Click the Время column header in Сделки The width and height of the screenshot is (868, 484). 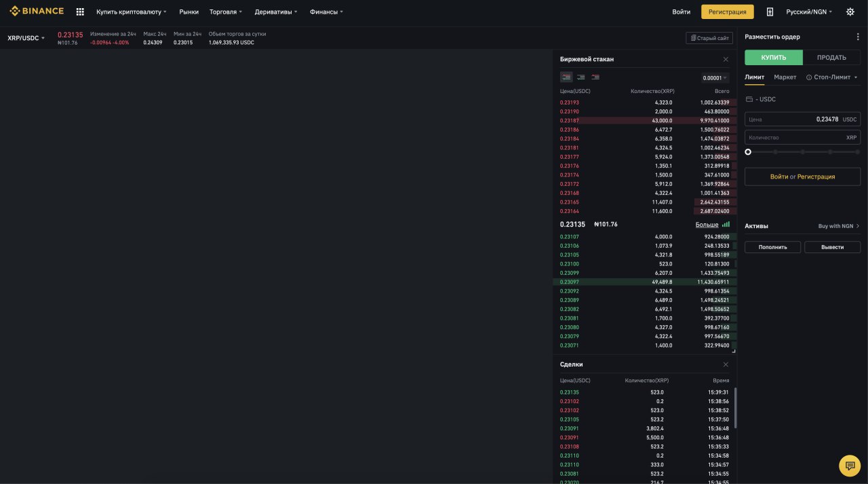[721, 381]
